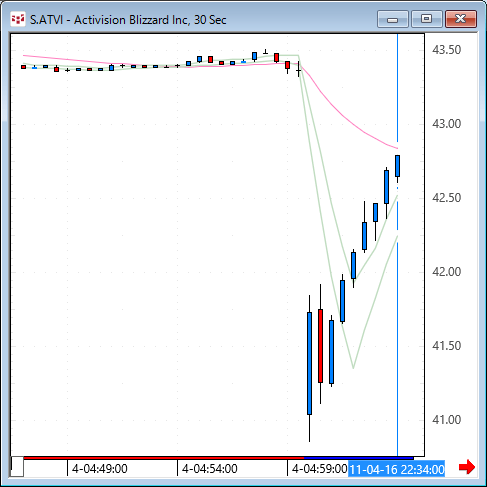Click the blue session bar above the time axis
The image size is (487, 487).
click(x=359, y=458)
